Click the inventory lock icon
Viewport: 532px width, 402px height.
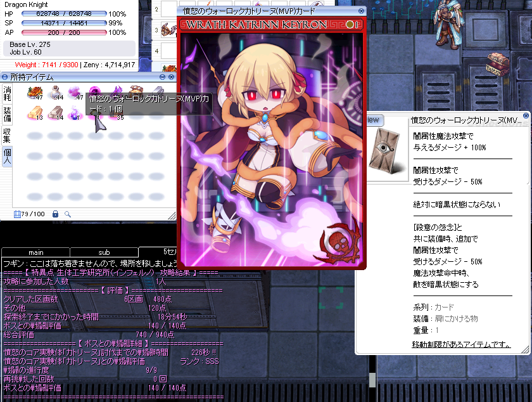coord(55,214)
